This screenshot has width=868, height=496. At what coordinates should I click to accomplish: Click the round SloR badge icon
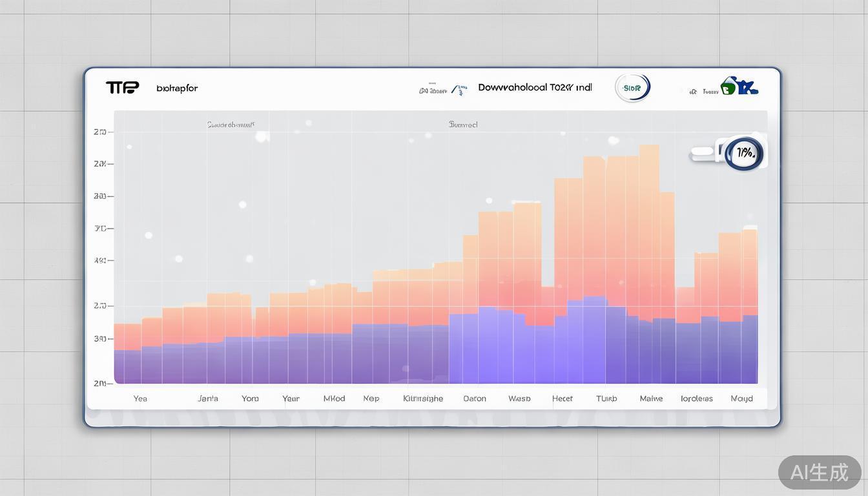coord(632,88)
